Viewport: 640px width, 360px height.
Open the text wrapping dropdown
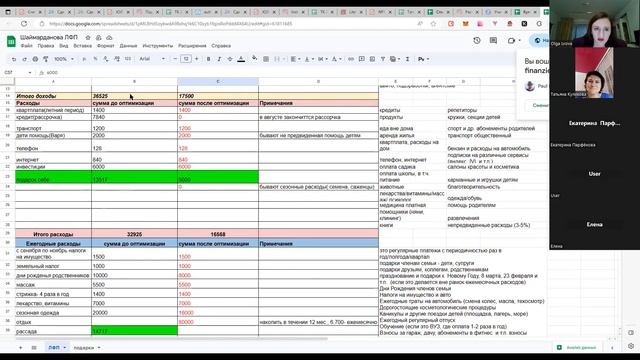322,59
